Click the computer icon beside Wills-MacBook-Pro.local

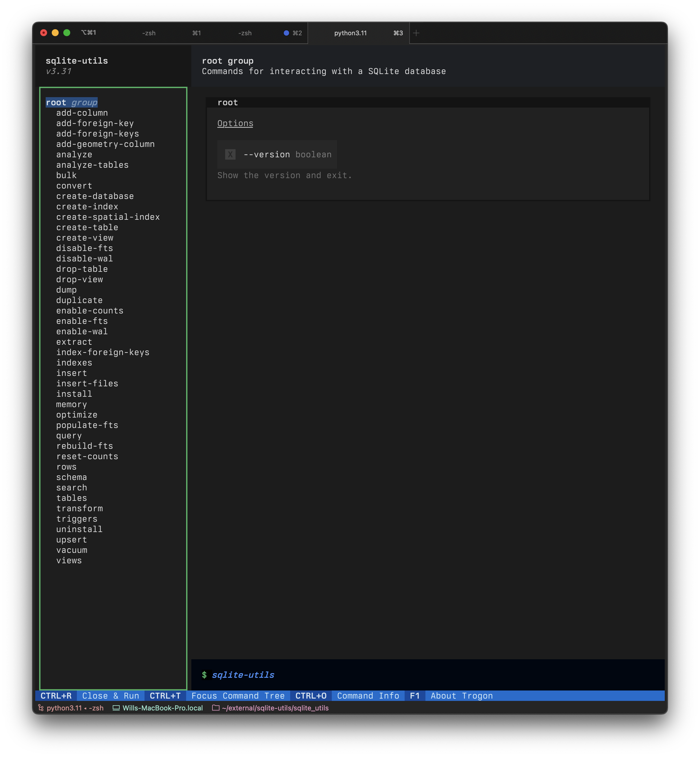[116, 708]
